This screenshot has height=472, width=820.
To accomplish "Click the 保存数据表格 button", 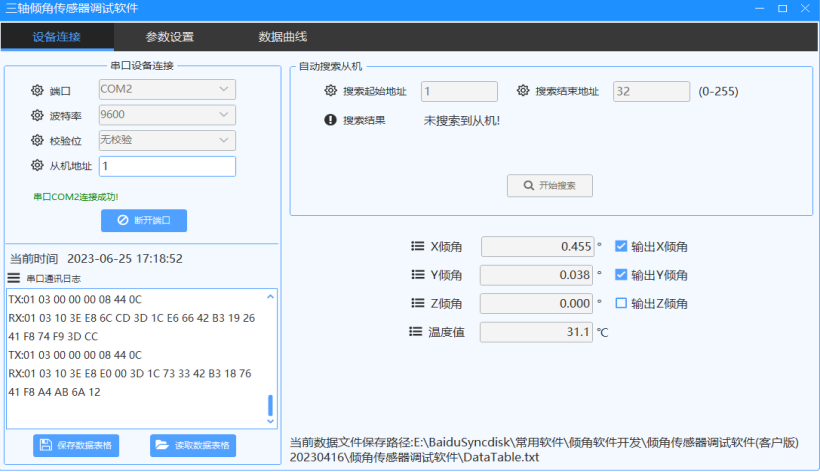I will tap(77, 445).
